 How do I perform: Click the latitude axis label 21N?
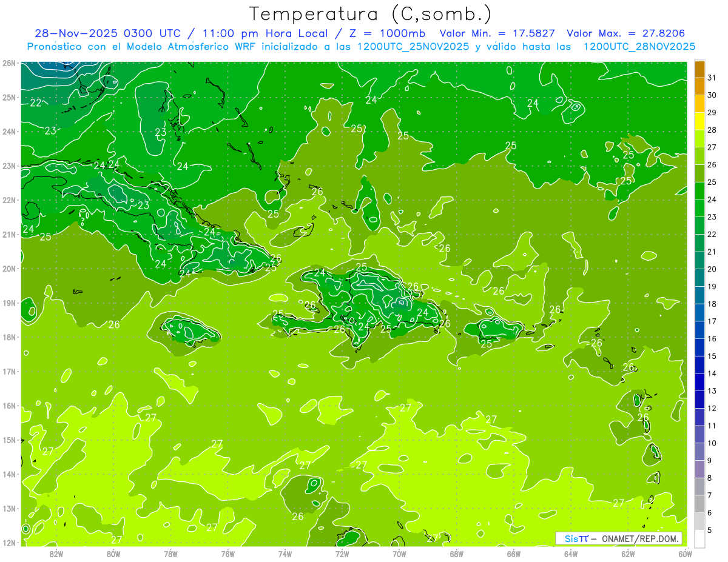point(9,235)
